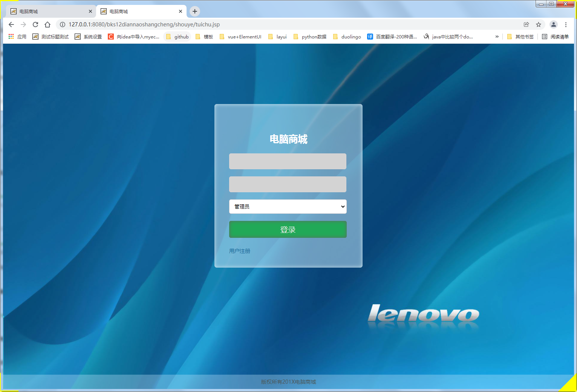
Task: Open the 模板 bookmark folder
Action: click(204, 37)
